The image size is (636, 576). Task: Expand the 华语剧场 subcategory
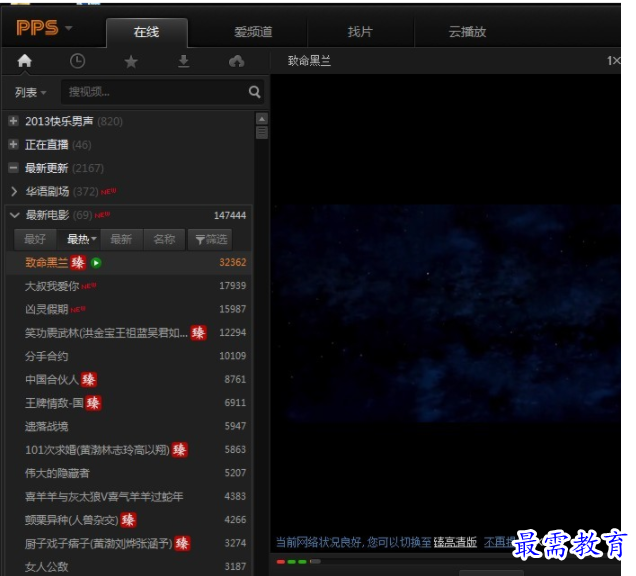tap(14, 191)
